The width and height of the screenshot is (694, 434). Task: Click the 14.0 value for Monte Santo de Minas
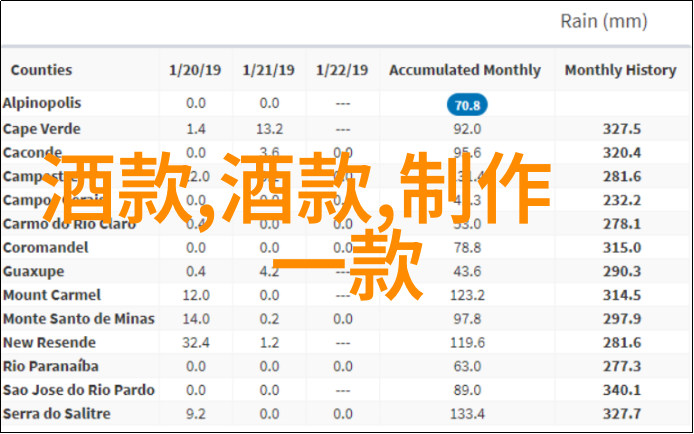tap(196, 319)
